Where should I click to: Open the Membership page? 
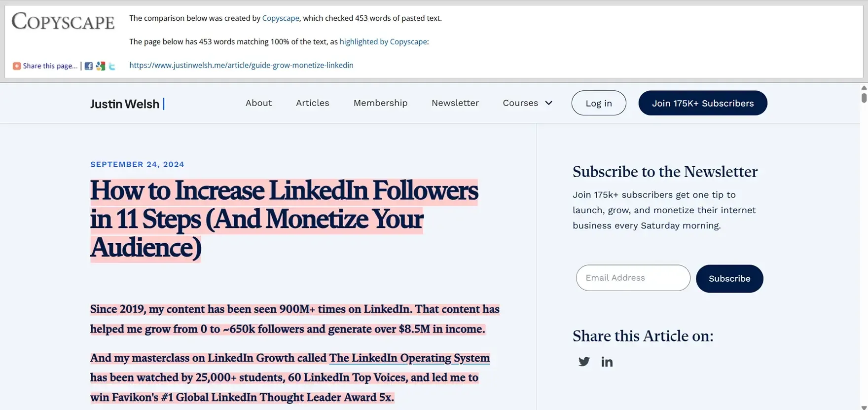(380, 103)
